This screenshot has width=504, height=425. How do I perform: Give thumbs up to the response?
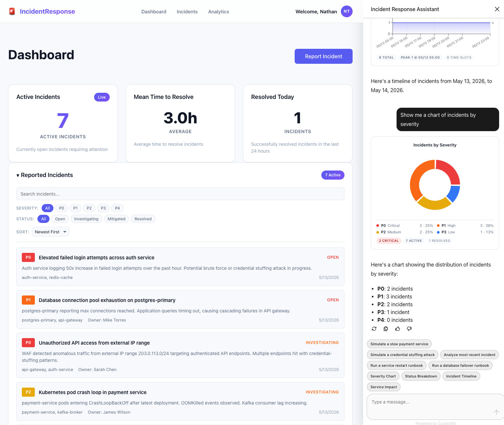pos(398,329)
